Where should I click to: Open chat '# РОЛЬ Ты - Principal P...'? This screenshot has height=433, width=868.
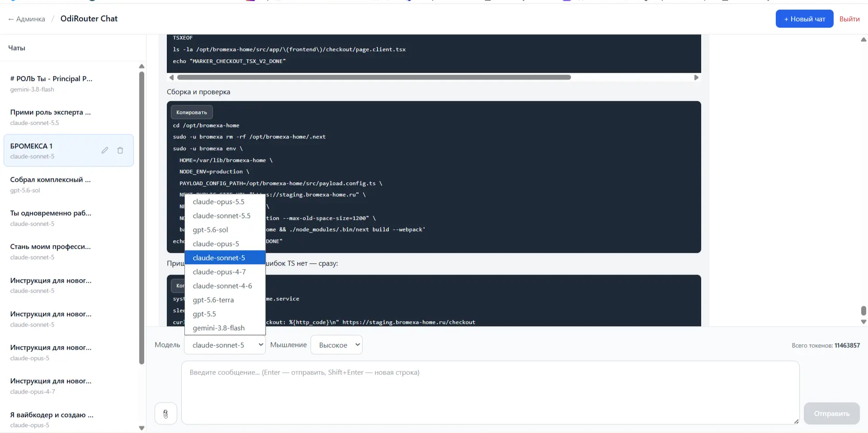coord(69,83)
